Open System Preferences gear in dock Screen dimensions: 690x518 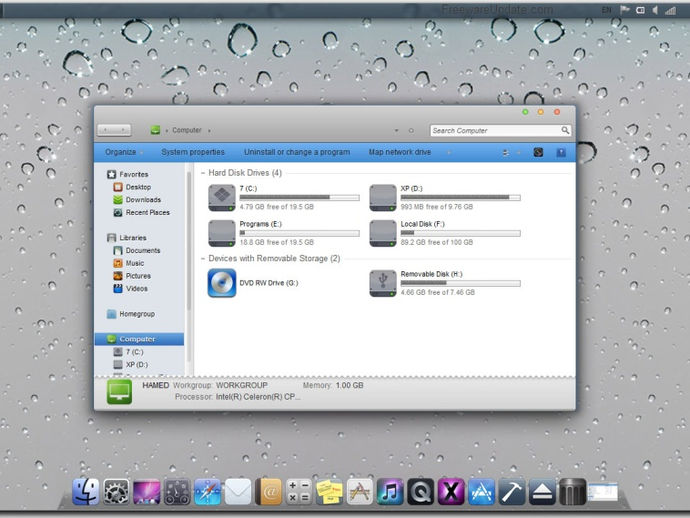(116, 491)
